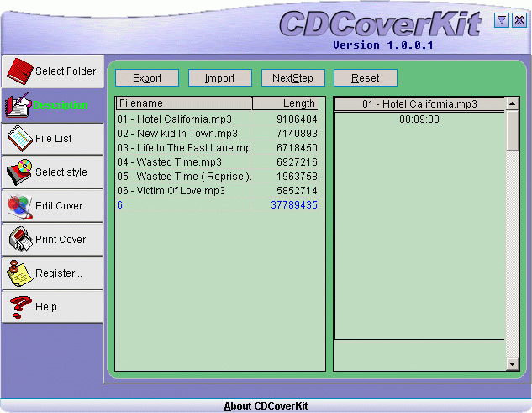Click the blue file count 6
This screenshot has width=532, height=413.
[x=119, y=204]
